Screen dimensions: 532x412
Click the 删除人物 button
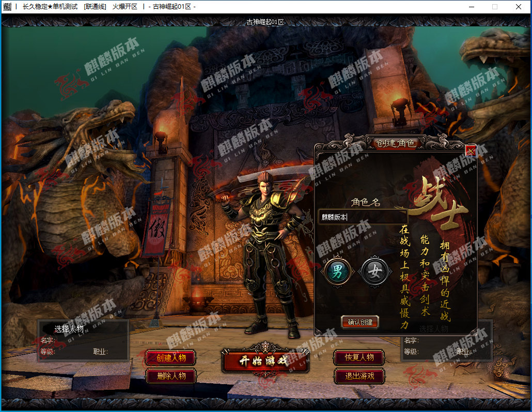point(170,376)
